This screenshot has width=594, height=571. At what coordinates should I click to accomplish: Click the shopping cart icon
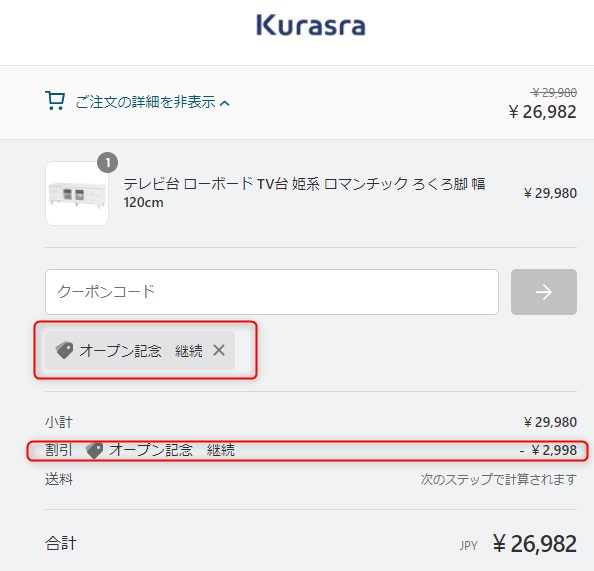[x=55, y=101]
